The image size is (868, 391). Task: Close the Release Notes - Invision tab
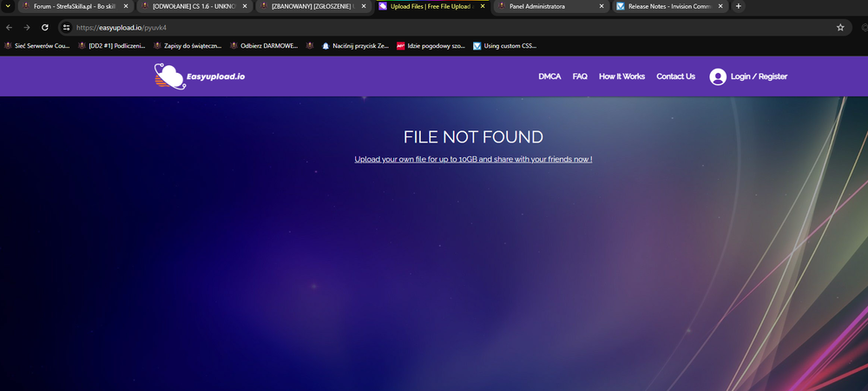pyautogui.click(x=720, y=6)
